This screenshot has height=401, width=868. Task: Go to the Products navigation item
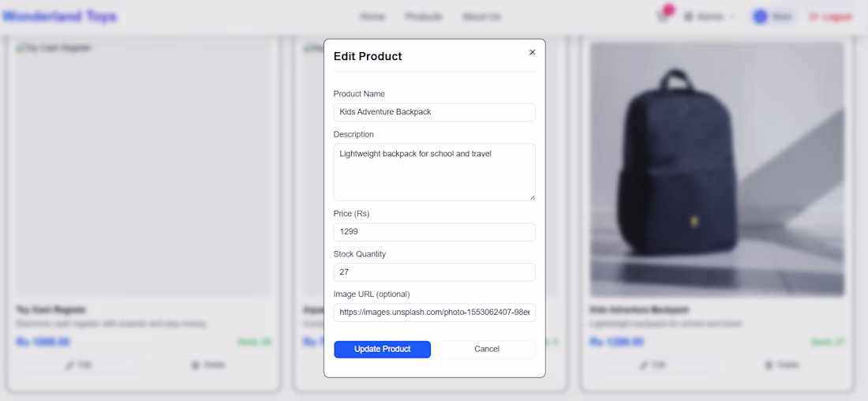pos(424,17)
